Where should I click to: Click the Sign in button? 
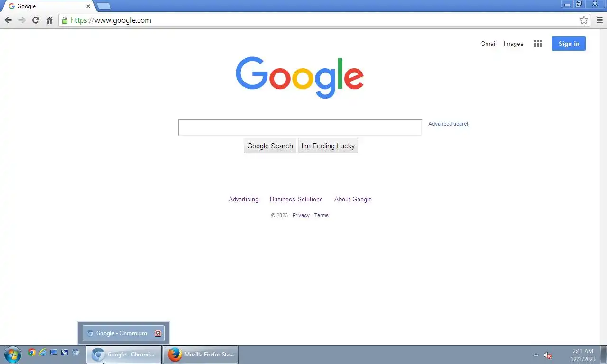(569, 44)
